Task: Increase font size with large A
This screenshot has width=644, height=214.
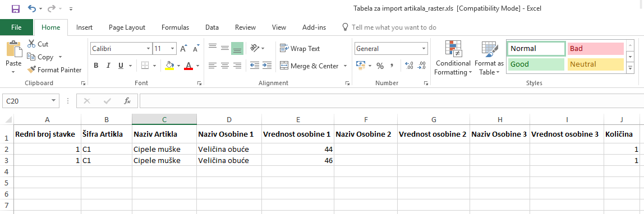Action: coord(183,48)
